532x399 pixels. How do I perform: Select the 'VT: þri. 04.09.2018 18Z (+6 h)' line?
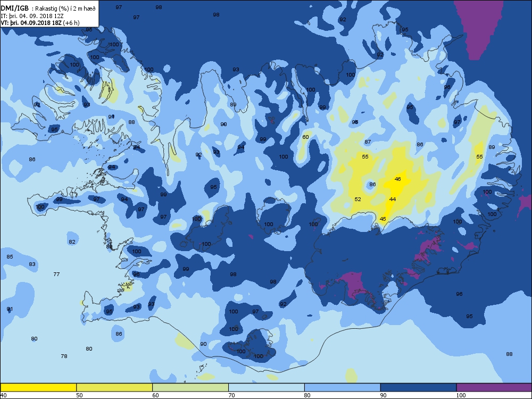coord(40,23)
